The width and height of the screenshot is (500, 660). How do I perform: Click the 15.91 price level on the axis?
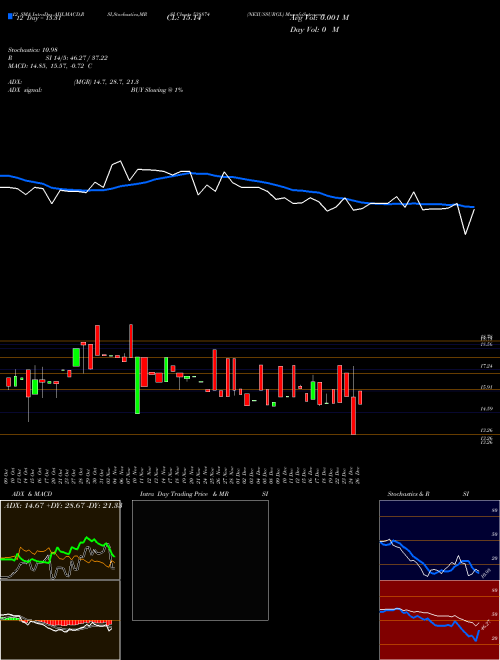coord(486,387)
